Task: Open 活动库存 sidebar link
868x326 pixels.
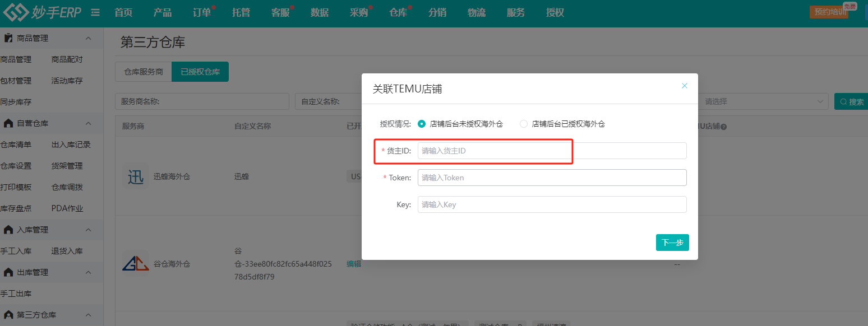Action: [67, 81]
